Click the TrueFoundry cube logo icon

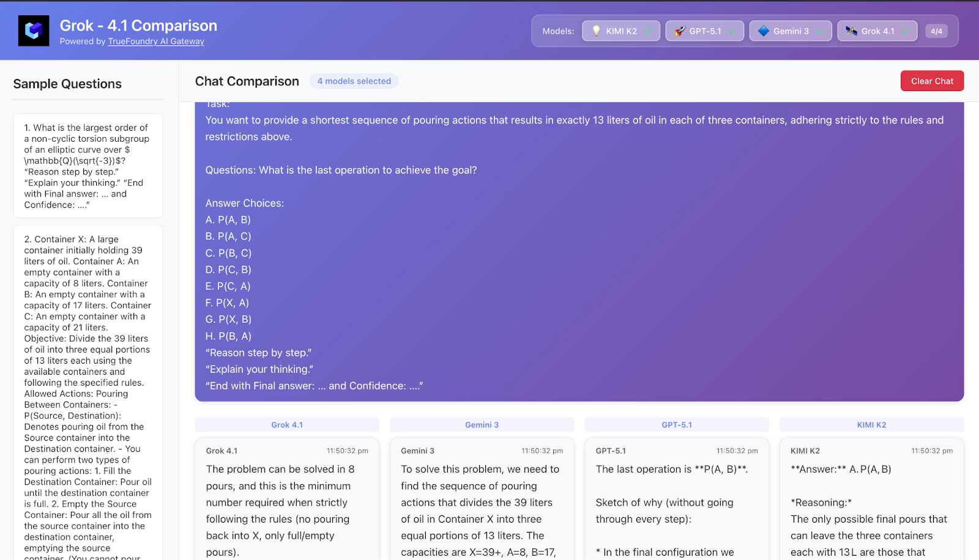(34, 31)
